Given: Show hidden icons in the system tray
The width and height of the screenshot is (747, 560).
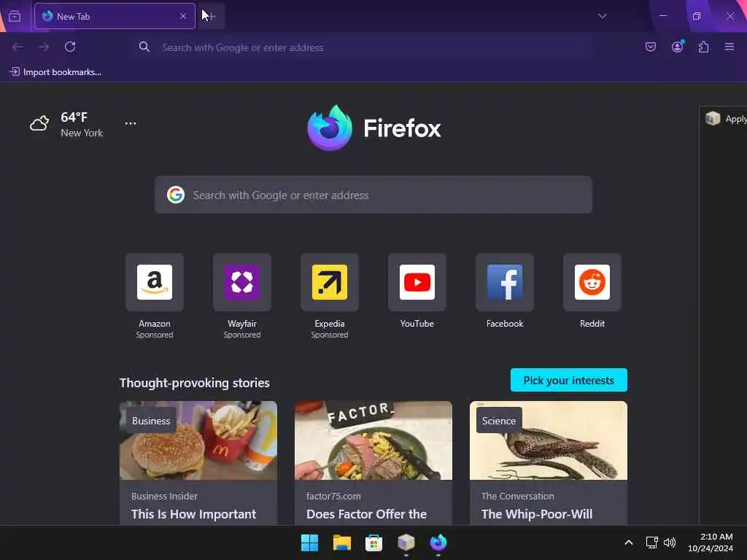Looking at the screenshot, I should 628,542.
